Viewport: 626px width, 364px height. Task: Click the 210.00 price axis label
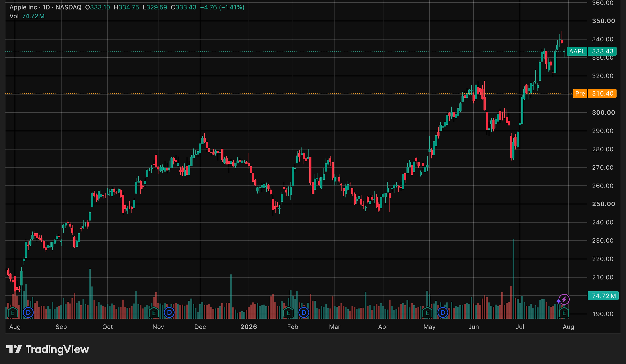click(x=603, y=277)
